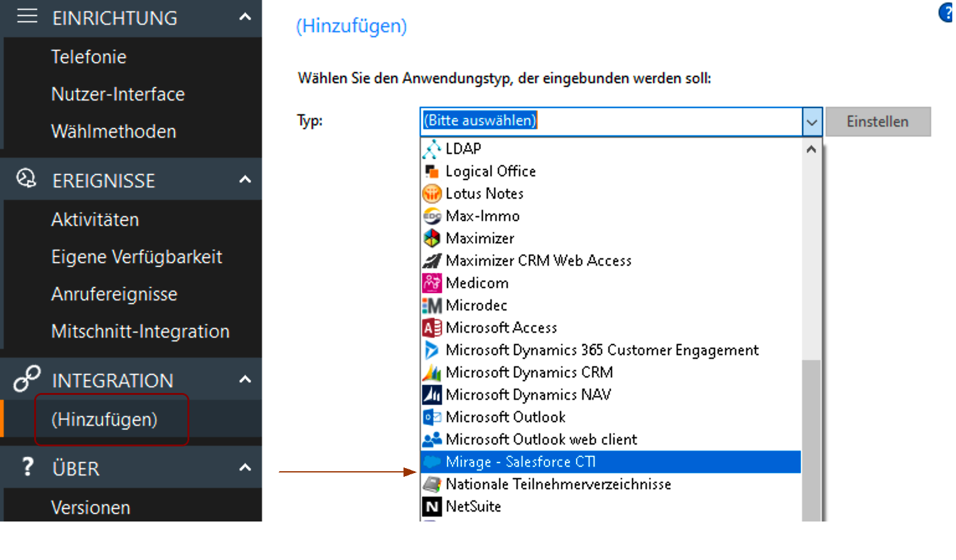
Task: Select Microsoft Dynamics NAV entry
Action: click(611, 395)
